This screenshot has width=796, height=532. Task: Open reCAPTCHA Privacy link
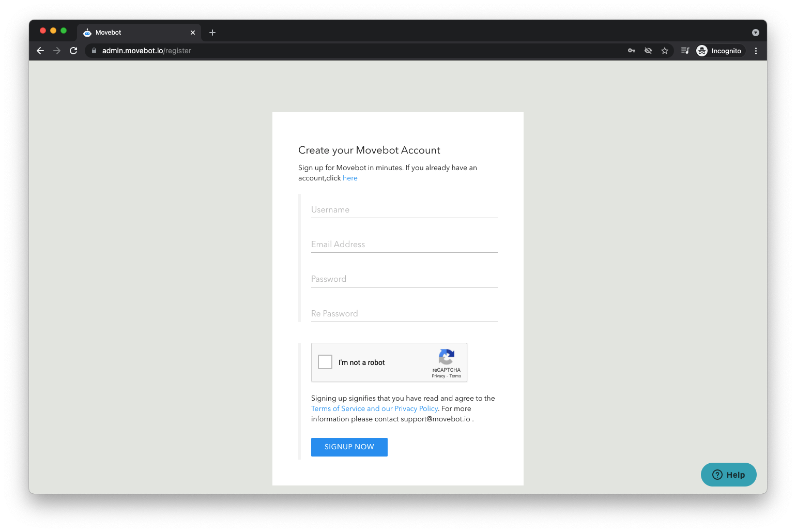coord(438,376)
